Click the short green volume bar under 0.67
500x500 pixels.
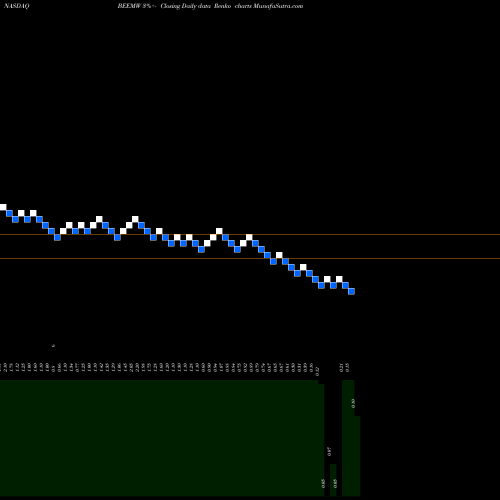click(x=333, y=480)
